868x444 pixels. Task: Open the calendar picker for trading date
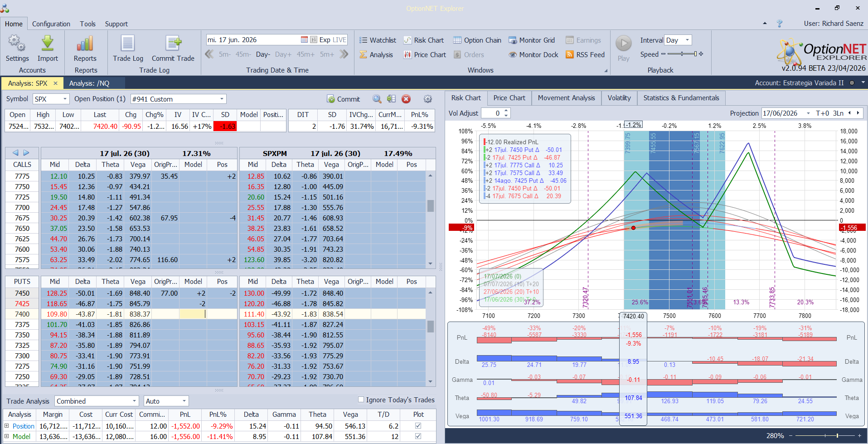(304, 40)
